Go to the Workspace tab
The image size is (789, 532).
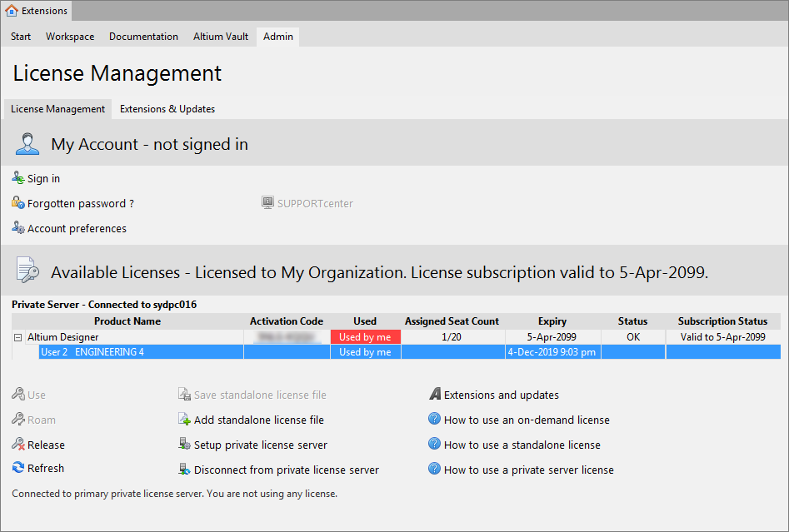[70, 37]
